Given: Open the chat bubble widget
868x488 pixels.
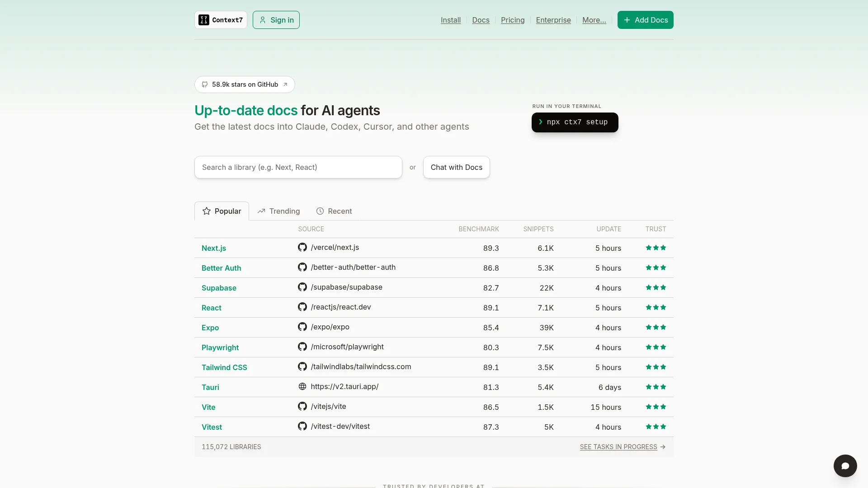Looking at the screenshot, I should click(845, 466).
